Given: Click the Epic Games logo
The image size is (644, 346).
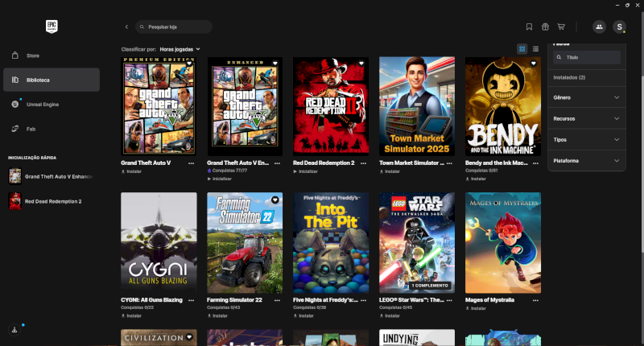Looking at the screenshot, I should (52, 27).
